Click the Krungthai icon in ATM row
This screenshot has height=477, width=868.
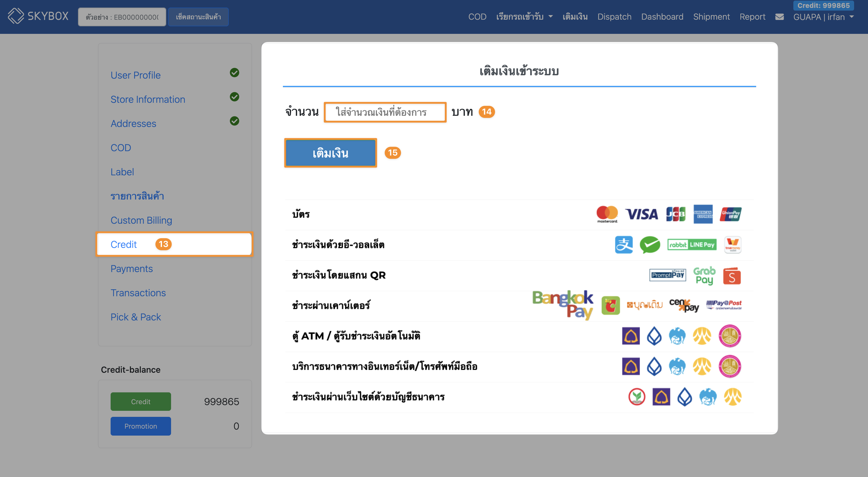pos(677,336)
